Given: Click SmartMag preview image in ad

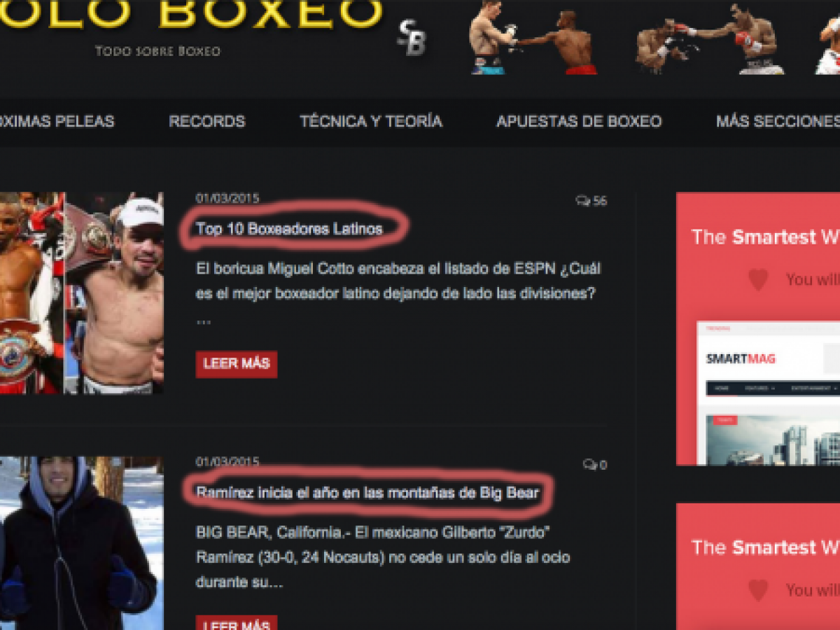Looking at the screenshot, I should pos(769,393).
